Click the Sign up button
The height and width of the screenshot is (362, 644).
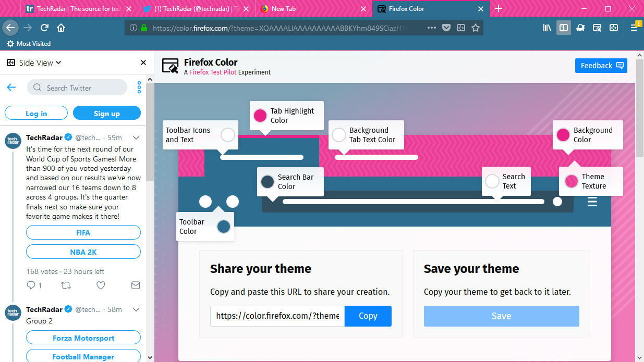pyautogui.click(x=107, y=113)
